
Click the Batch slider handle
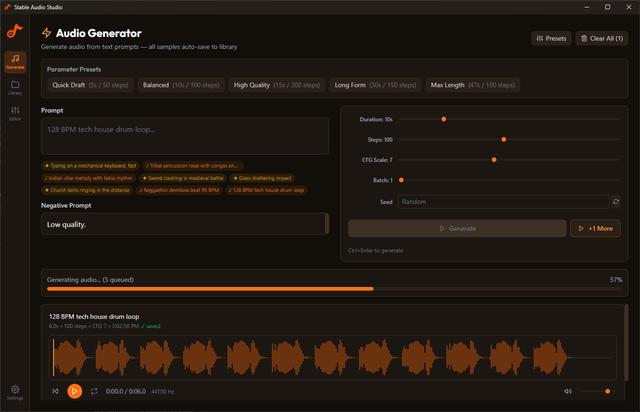(401, 180)
